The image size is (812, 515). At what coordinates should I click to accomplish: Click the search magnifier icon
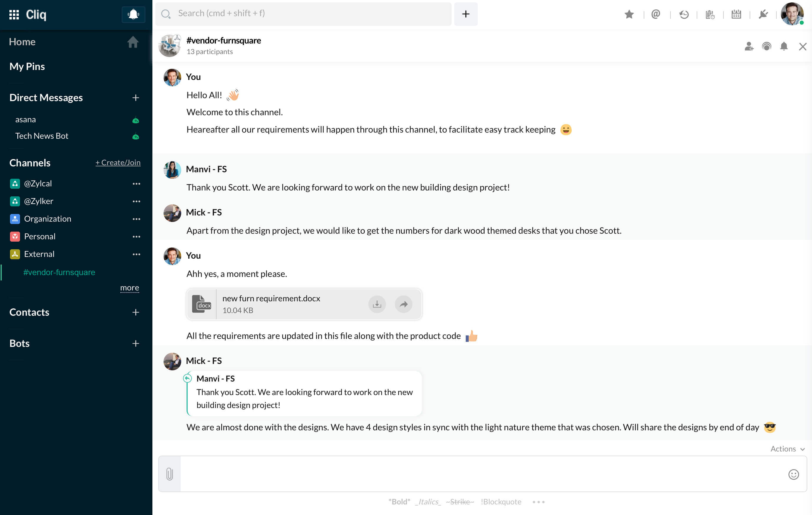point(166,14)
